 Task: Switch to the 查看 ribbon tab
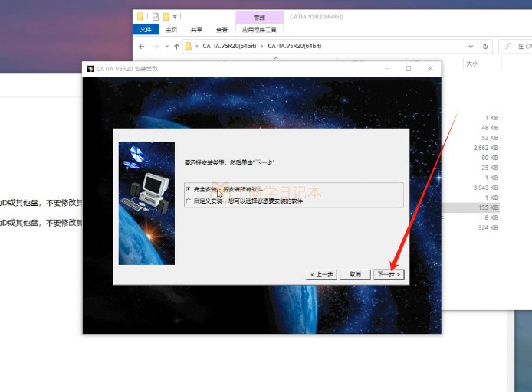coord(222,30)
